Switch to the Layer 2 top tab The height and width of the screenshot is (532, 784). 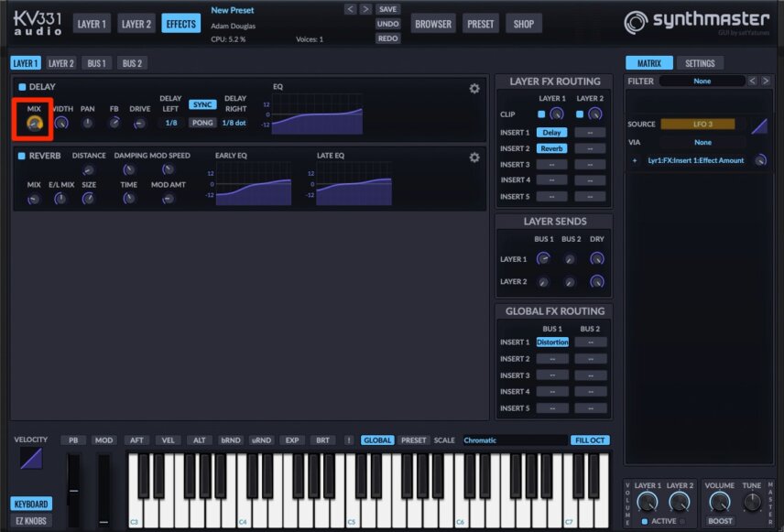click(136, 24)
